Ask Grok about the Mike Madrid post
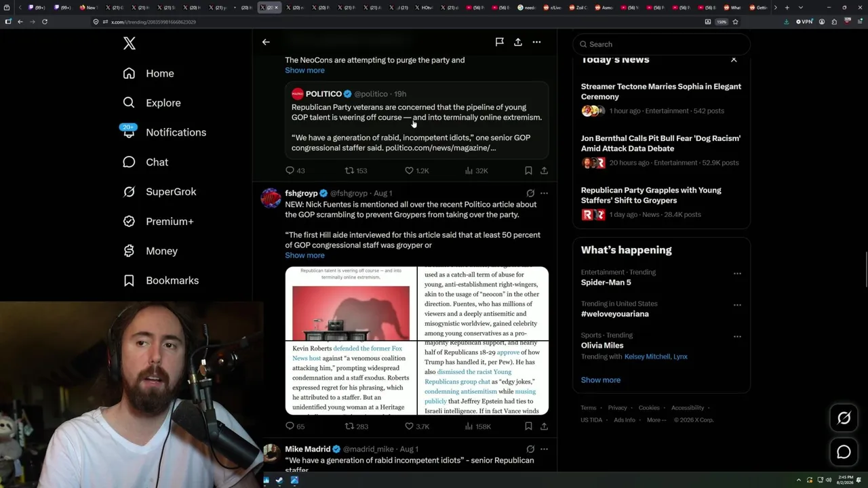Screen dimensions: 868x488 530,449
